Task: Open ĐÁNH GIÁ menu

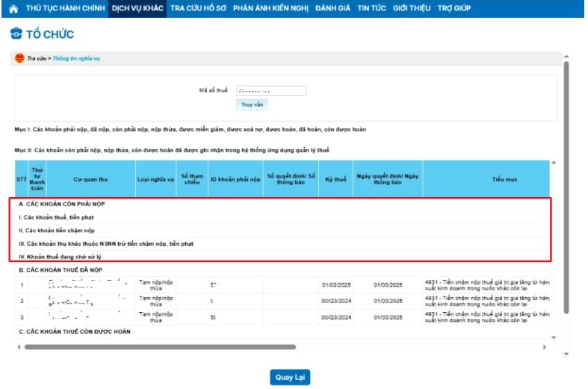Action: [332, 8]
